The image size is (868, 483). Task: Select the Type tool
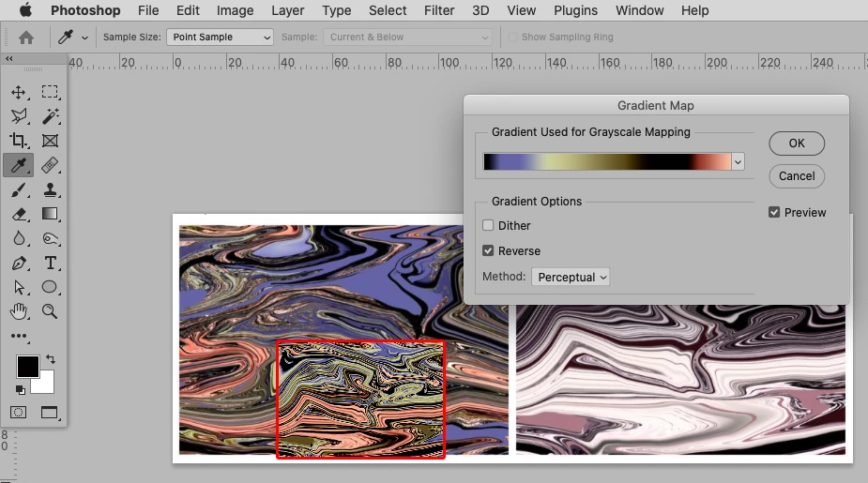click(50, 263)
